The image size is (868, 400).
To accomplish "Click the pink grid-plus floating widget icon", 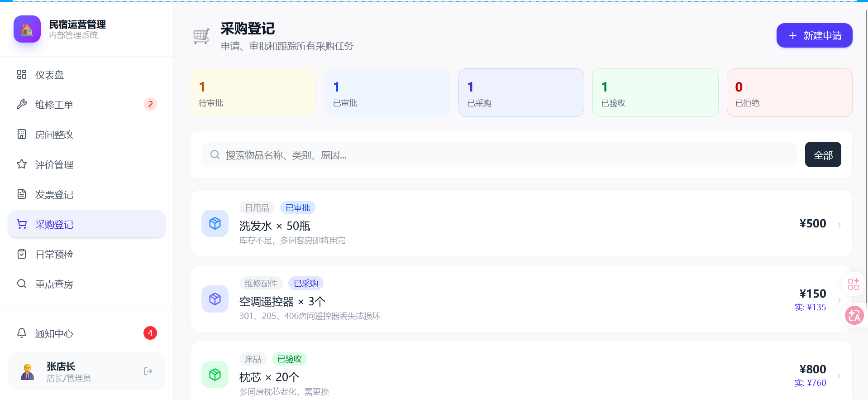I will [853, 284].
